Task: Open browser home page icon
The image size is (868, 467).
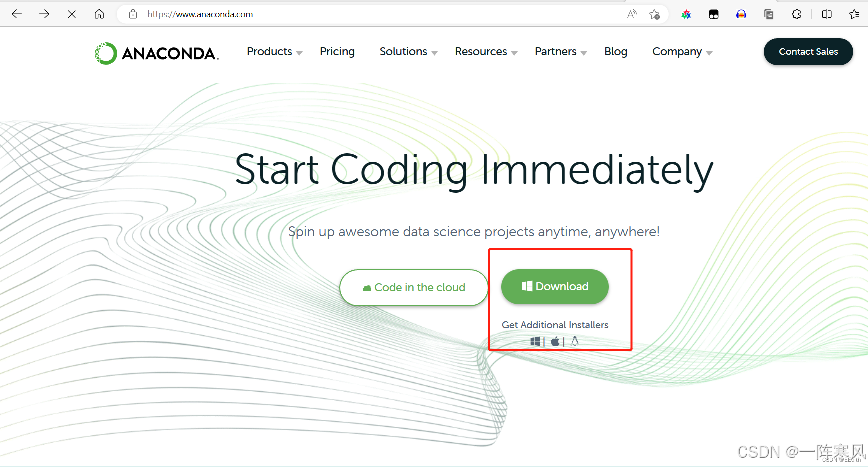Action: coord(99,14)
